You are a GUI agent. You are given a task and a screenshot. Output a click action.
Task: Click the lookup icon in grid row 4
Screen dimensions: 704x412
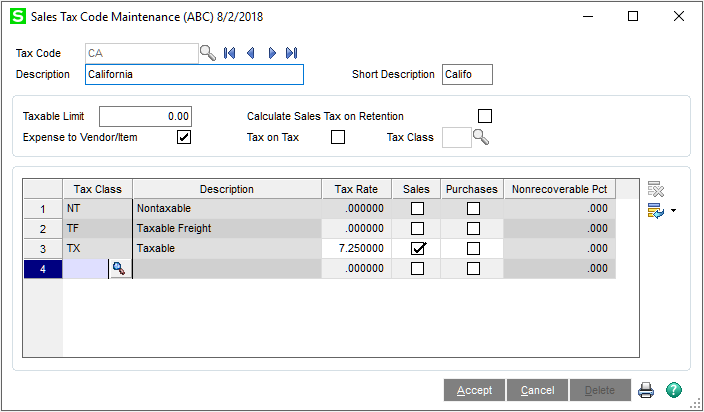(x=119, y=268)
